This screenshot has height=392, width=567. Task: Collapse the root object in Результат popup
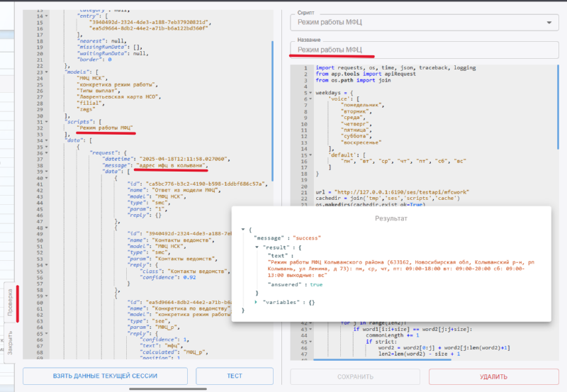243,230
